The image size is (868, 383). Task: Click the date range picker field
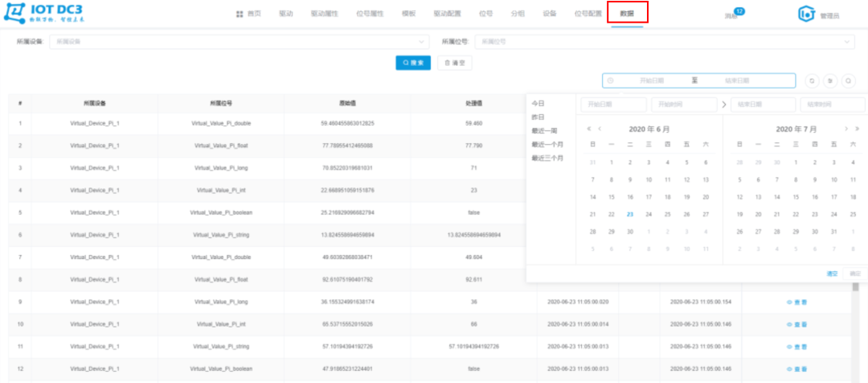[x=698, y=80]
